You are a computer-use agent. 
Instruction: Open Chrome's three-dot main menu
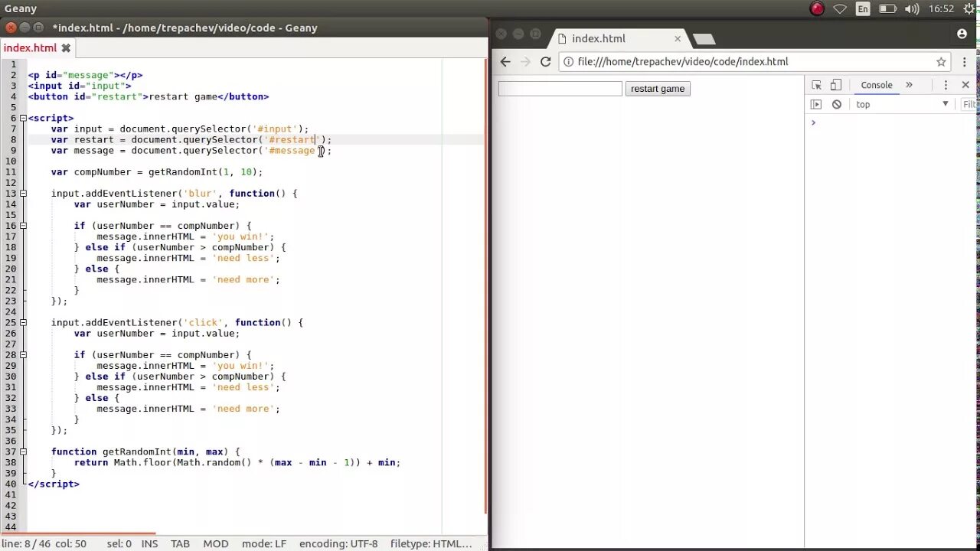[965, 62]
